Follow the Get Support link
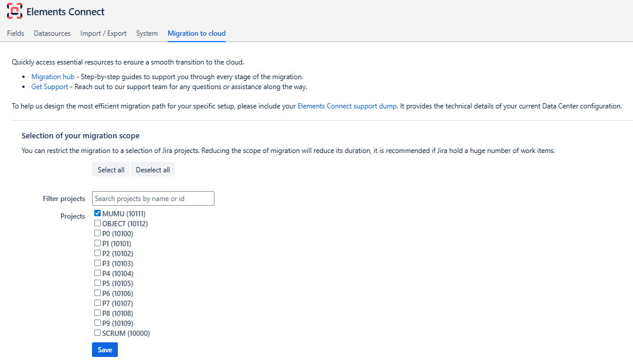This screenshot has height=364, width=633. click(x=50, y=87)
